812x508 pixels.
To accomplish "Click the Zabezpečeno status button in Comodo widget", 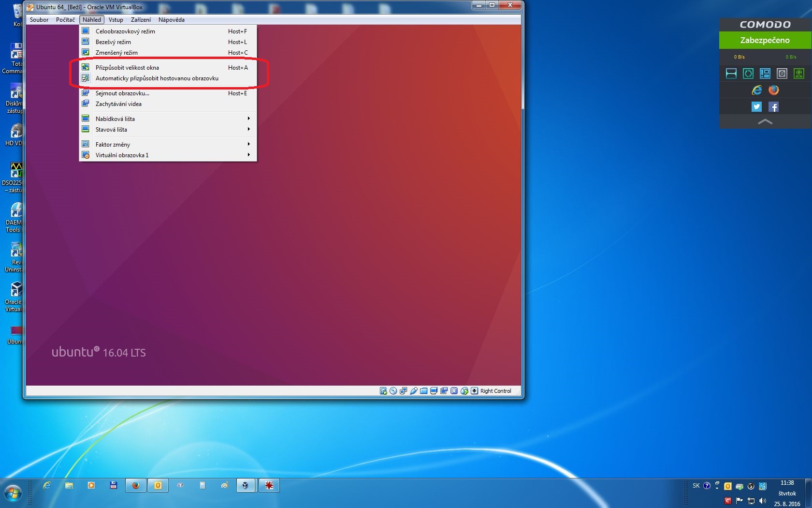I will point(765,40).
